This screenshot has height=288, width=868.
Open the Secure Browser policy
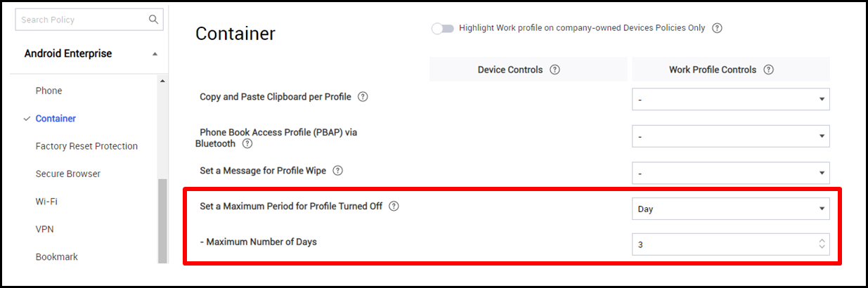pos(68,174)
